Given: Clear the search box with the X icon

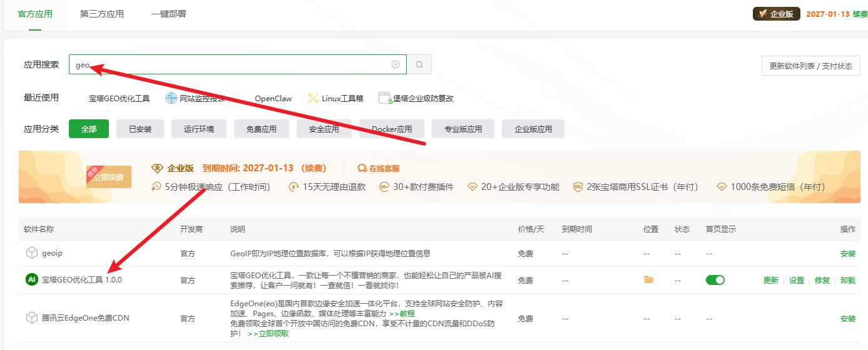Looking at the screenshot, I should [396, 64].
